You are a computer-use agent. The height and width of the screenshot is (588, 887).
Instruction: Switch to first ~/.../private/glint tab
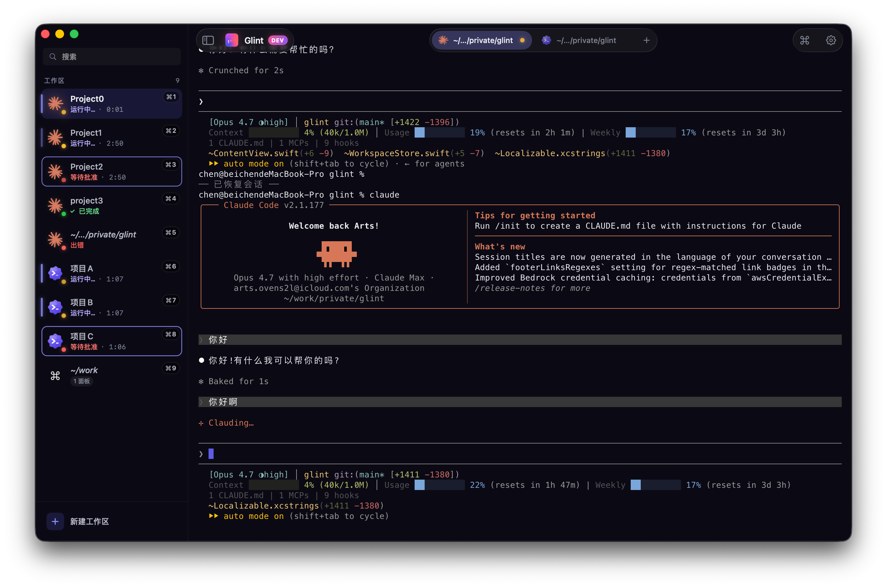[482, 40]
